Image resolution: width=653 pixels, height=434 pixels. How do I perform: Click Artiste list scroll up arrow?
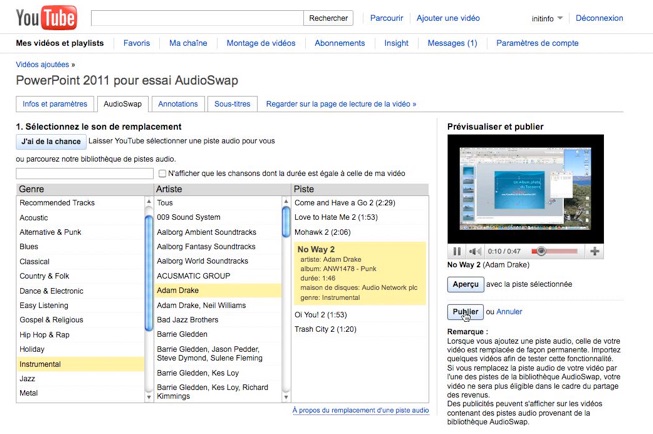tap(286, 202)
